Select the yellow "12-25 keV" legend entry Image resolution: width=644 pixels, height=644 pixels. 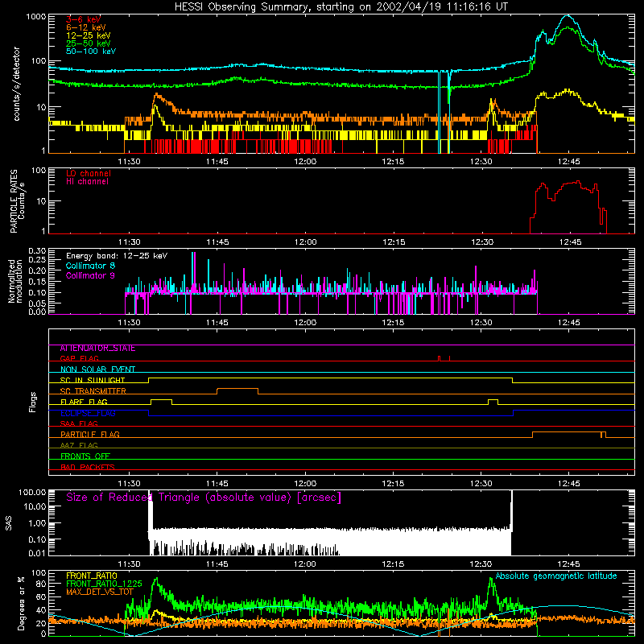pos(89,35)
